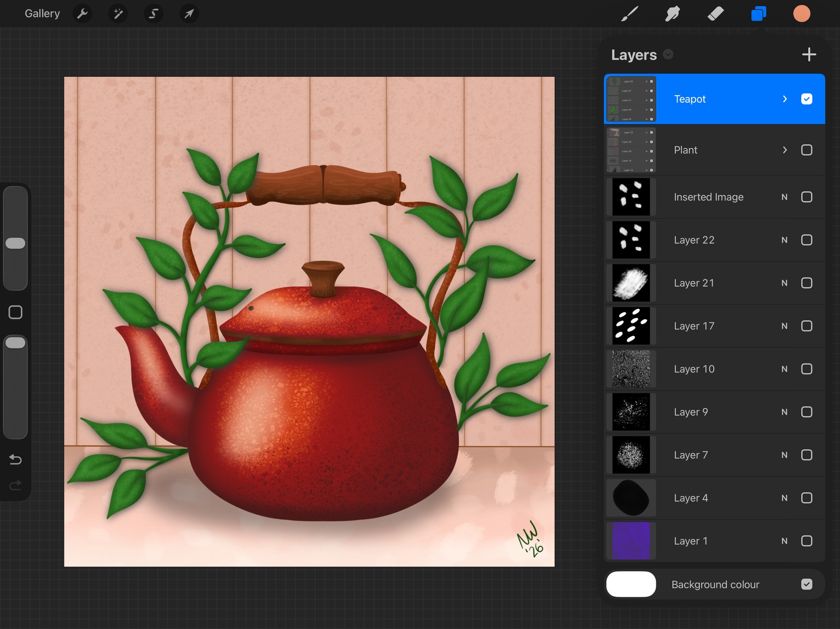
Task: Enable visibility of Layer 10
Action: [807, 369]
